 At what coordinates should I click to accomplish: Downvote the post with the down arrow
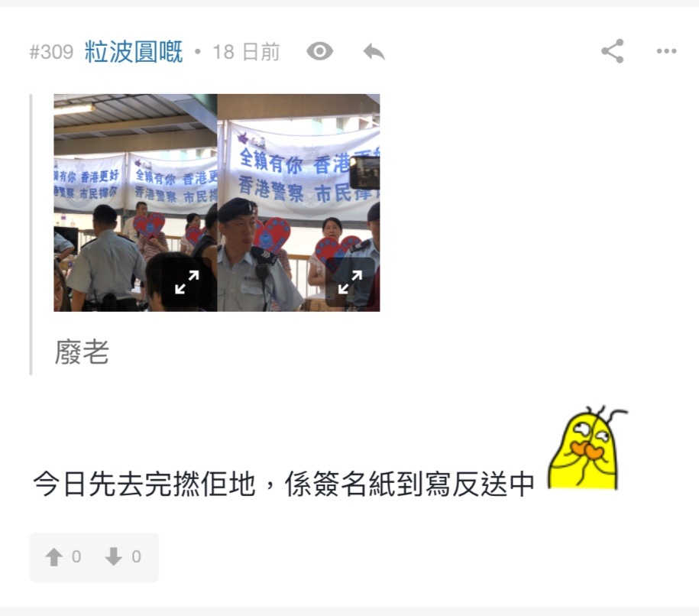point(113,556)
